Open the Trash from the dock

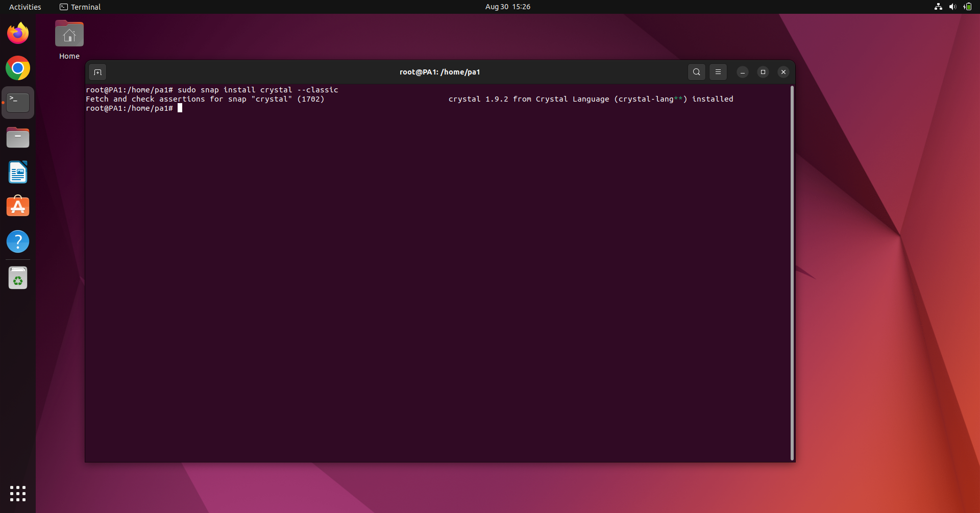pyautogui.click(x=17, y=277)
